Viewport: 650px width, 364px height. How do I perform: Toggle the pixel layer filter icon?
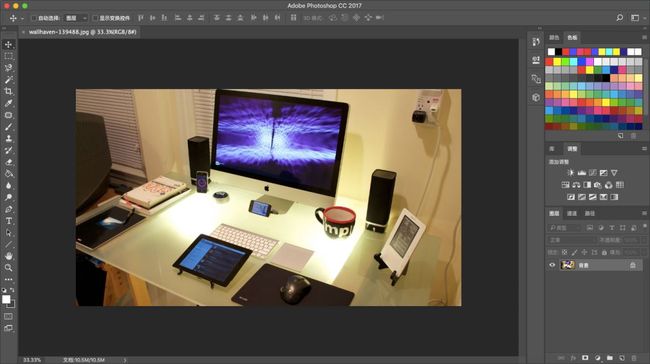coord(589,228)
